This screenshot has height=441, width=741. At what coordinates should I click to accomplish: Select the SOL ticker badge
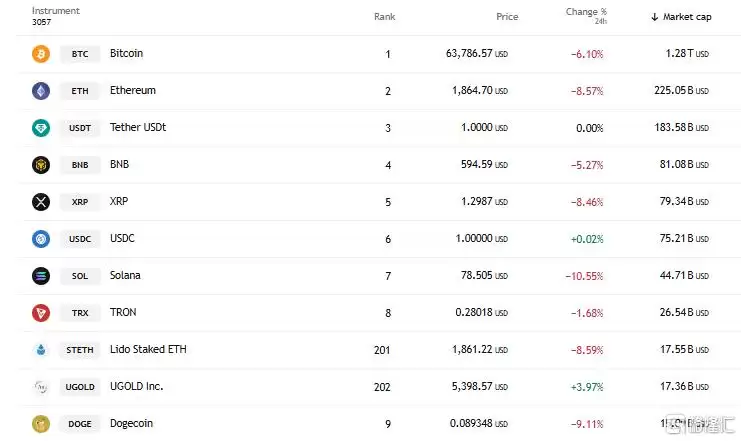(x=80, y=276)
